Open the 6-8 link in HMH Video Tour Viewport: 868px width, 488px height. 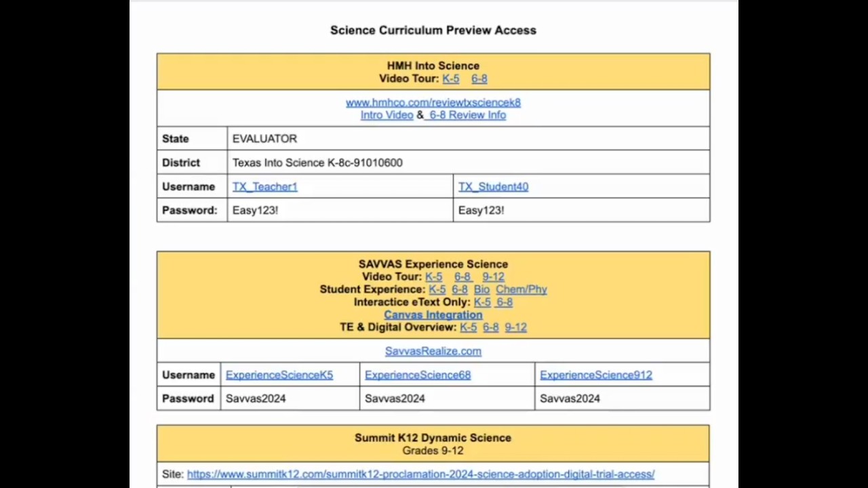point(479,79)
